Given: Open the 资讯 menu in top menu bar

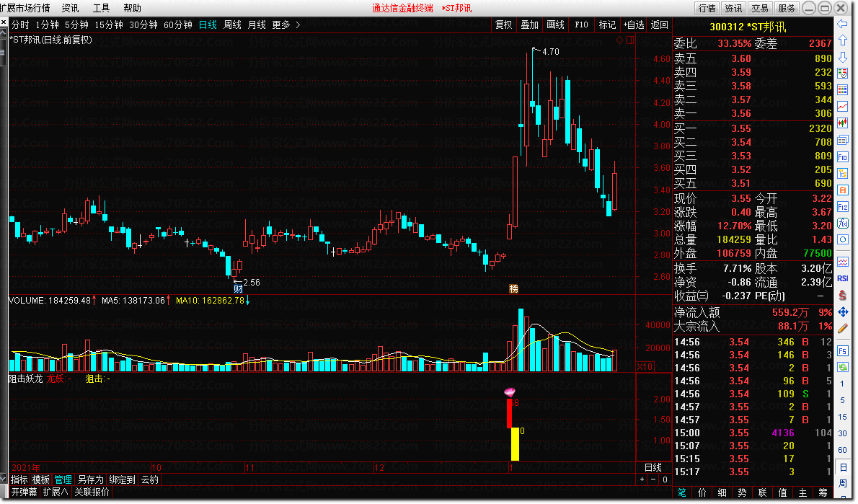Looking at the screenshot, I should point(70,8).
